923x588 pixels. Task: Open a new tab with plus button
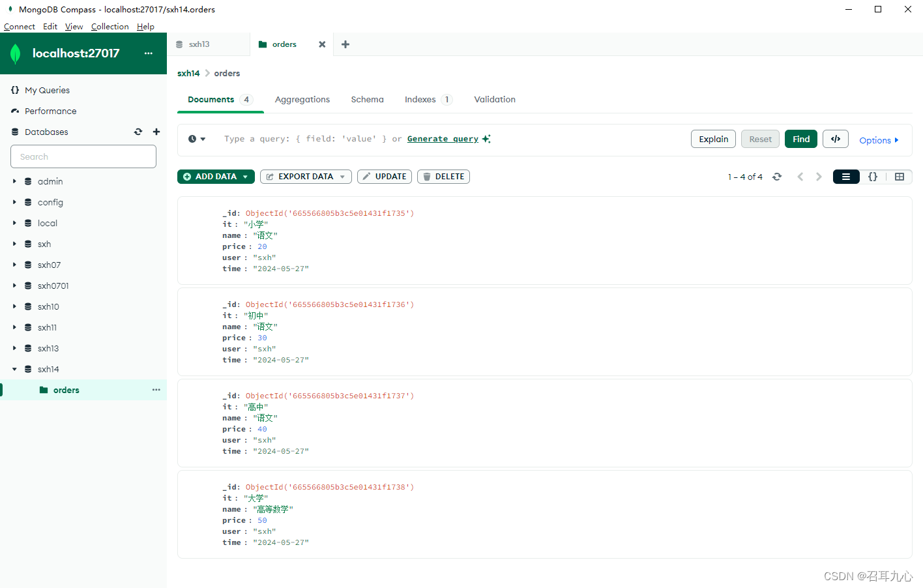click(x=345, y=44)
